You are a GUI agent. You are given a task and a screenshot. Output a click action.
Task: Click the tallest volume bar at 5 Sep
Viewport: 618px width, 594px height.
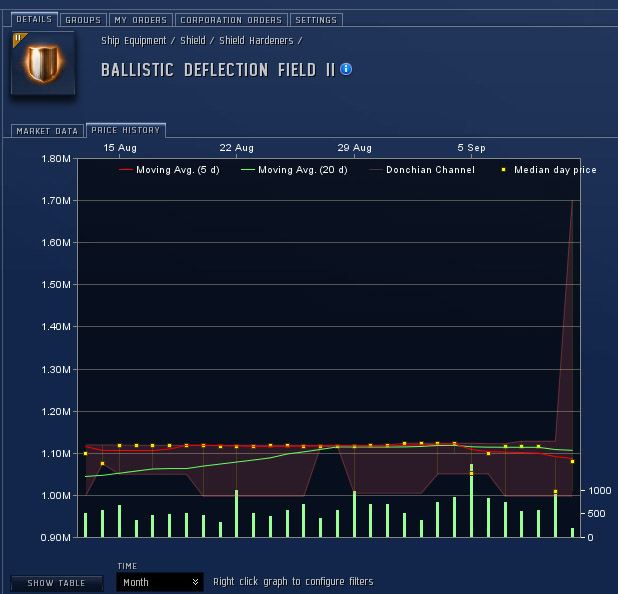[471, 501]
